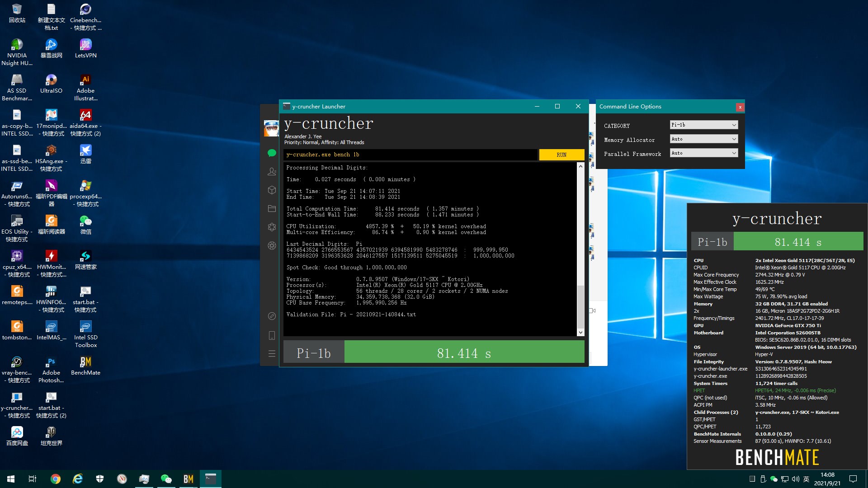The height and width of the screenshot is (488, 868).
Task: Open WeChat files folder icon
Action: pos(272,208)
